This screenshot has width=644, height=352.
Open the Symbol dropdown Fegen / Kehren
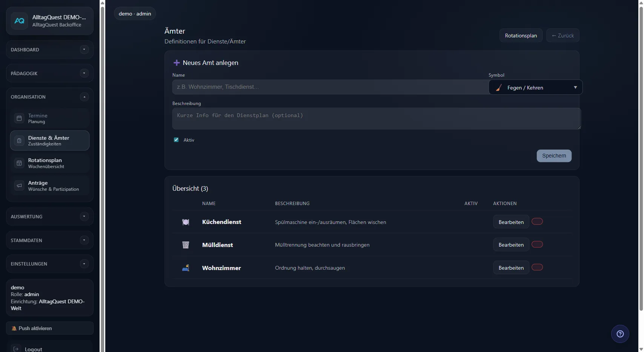[535, 88]
